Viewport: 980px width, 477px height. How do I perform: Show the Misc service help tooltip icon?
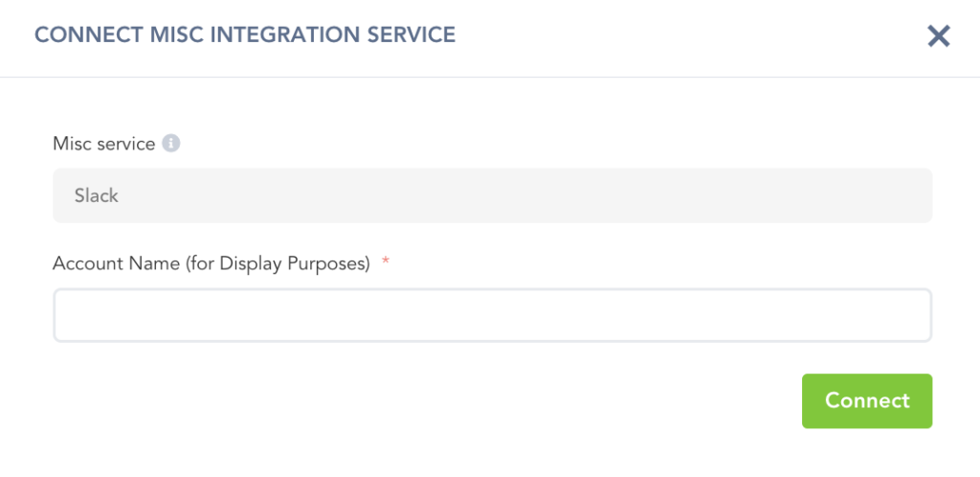click(x=171, y=144)
